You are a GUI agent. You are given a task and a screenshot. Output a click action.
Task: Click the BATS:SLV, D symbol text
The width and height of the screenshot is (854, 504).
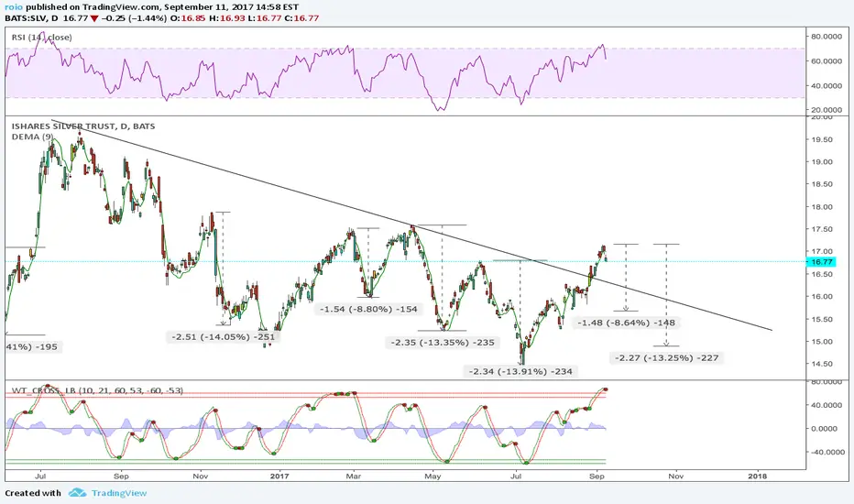point(31,18)
